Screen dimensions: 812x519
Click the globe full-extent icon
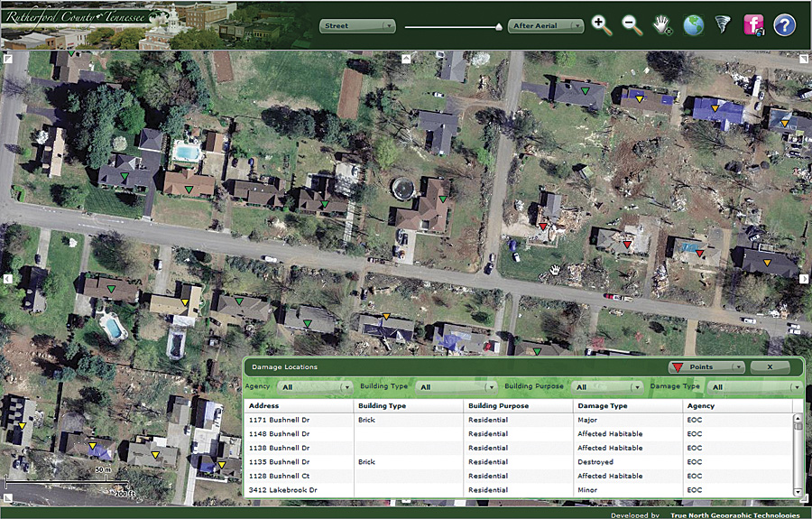(694, 25)
